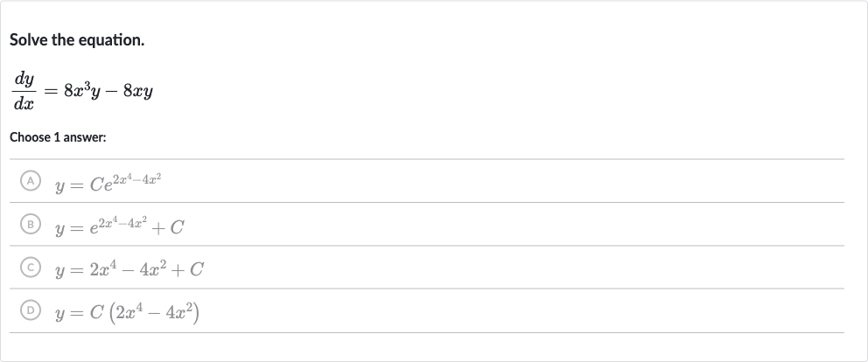The image size is (868, 362).
Task: Click the 'Solve the equation.' heading
Action: [x=77, y=40]
